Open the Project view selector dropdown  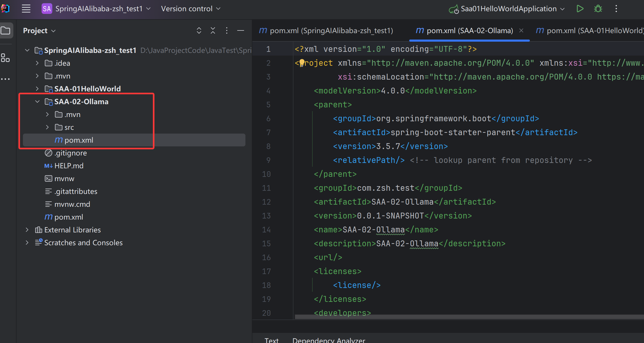39,31
